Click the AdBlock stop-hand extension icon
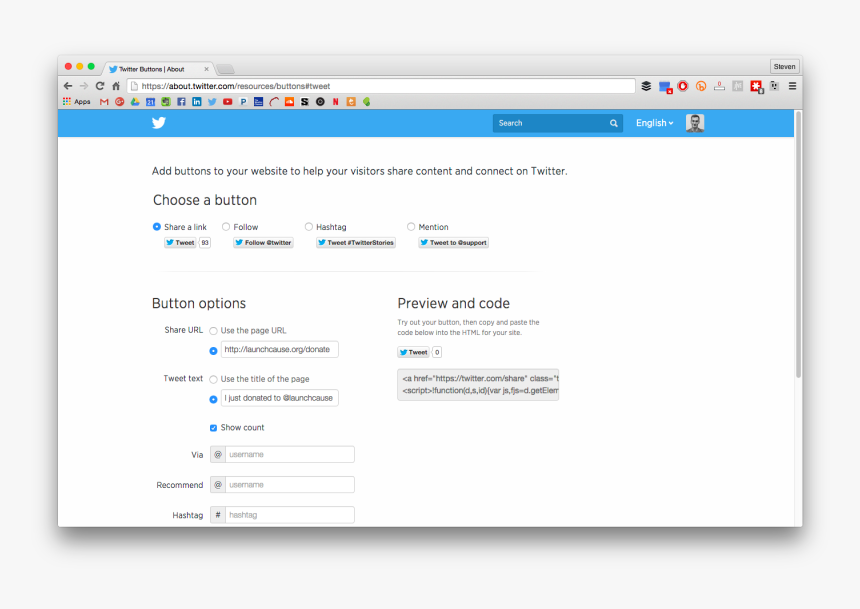Screen dimensions: 860x609 point(683,86)
